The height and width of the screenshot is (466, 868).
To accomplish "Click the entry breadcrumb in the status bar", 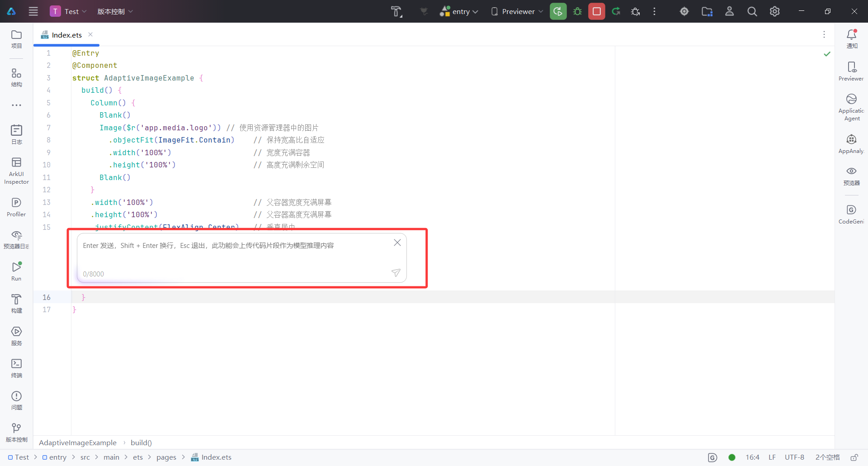I will click(54, 457).
